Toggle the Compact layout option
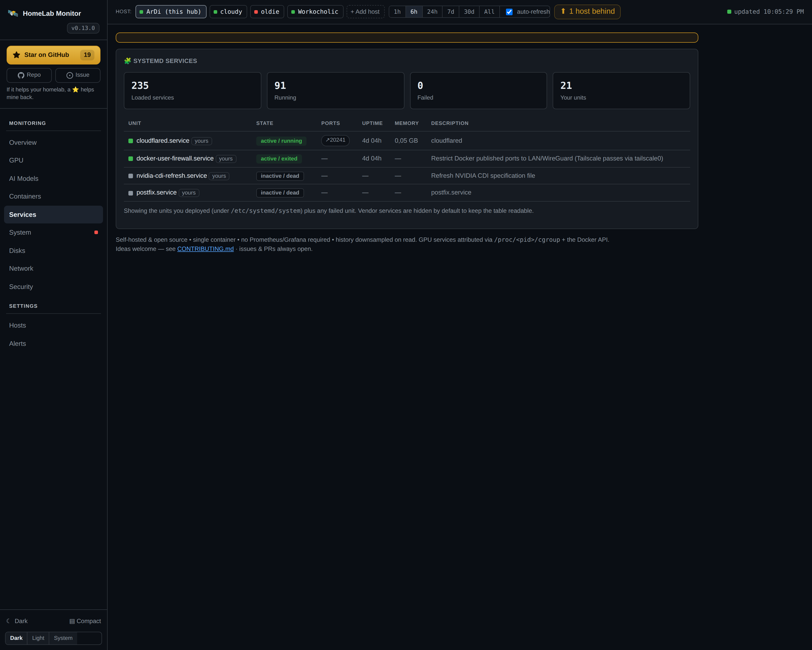 [x=85, y=621]
